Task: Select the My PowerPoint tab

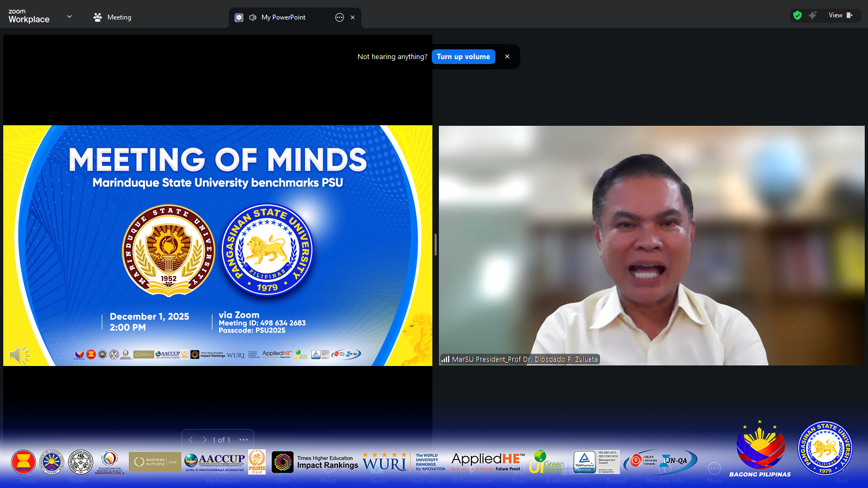Action: [x=283, y=17]
